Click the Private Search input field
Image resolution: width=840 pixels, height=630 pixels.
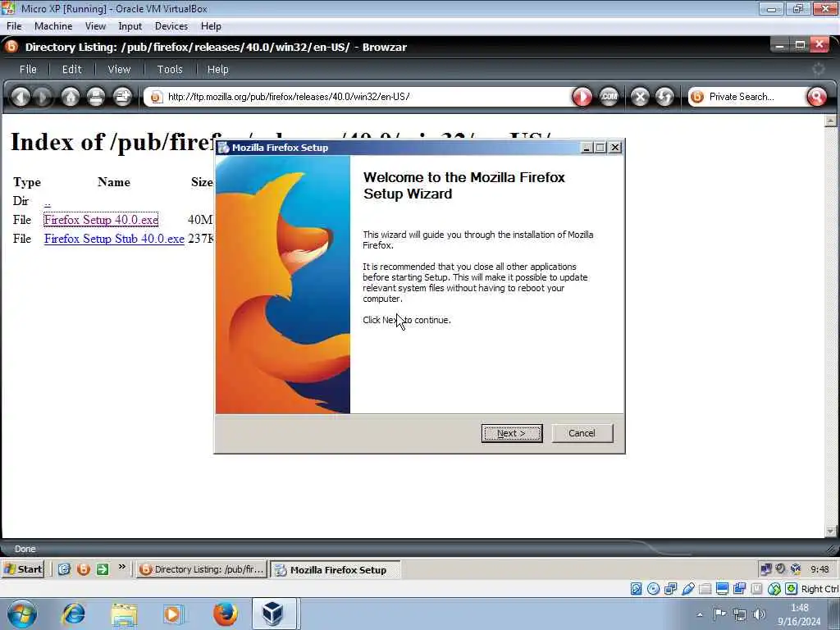pos(755,97)
